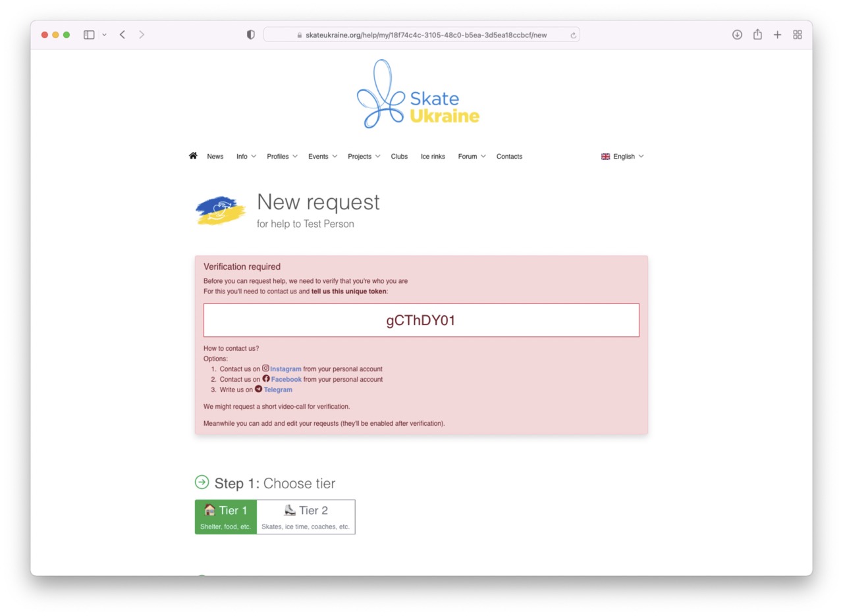Open Safari sidebar toggle icon

tap(89, 35)
